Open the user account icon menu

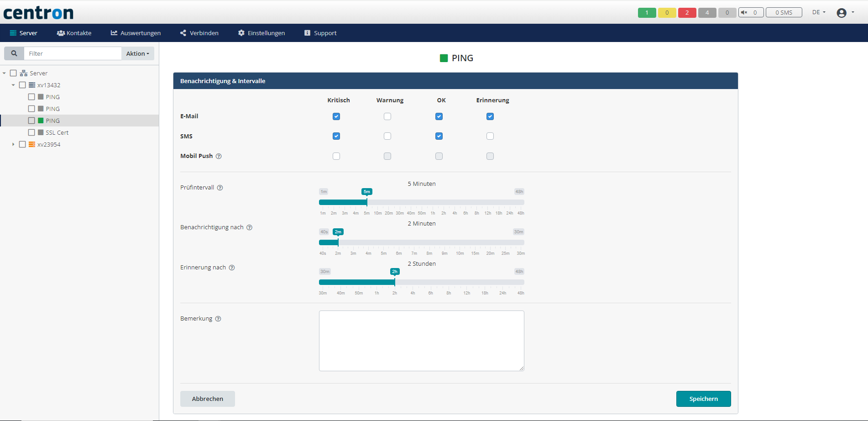click(x=841, y=12)
